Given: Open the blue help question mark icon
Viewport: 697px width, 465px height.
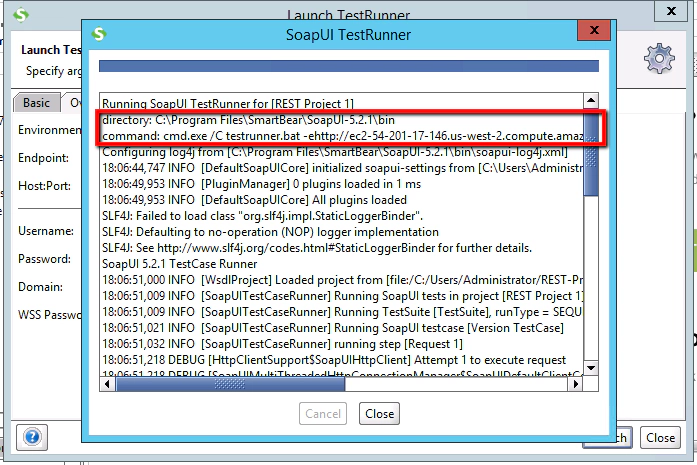Looking at the screenshot, I should (x=32, y=437).
